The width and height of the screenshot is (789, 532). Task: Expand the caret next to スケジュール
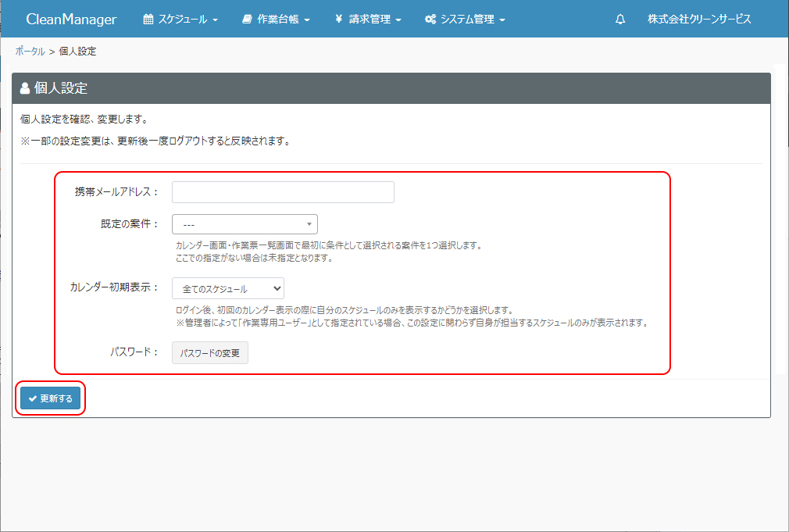pyautogui.click(x=215, y=20)
